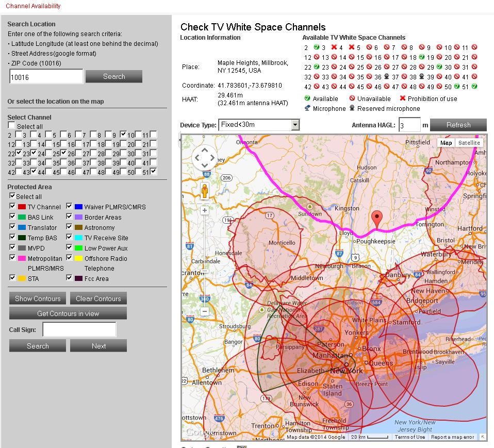Click the Antenna HAGL input field
Screen dimensions: 494x448
click(x=409, y=125)
